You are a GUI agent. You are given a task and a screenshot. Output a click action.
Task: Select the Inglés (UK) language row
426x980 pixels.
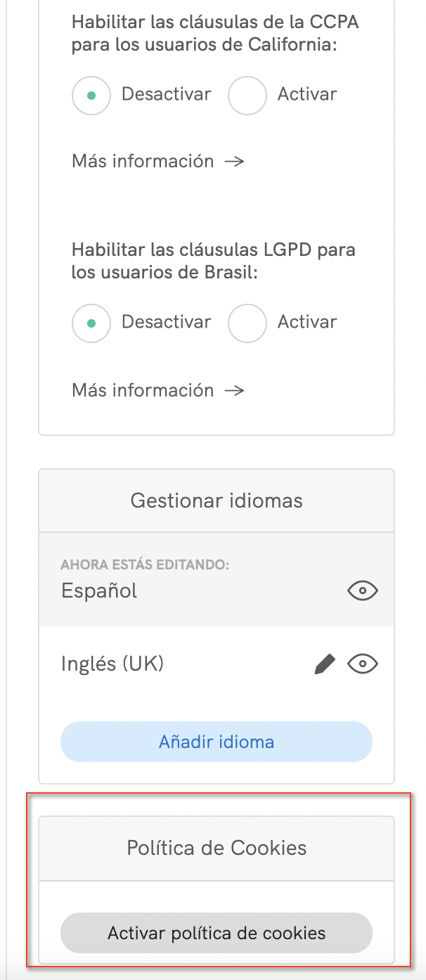point(112,664)
